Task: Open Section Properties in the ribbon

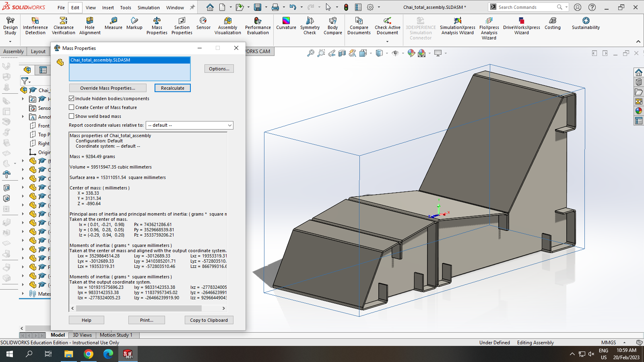Action: click(x=182, y=26)
